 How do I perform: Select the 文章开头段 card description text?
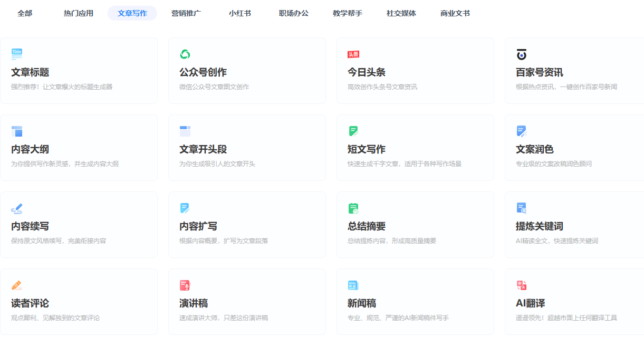tap(217, 164)
